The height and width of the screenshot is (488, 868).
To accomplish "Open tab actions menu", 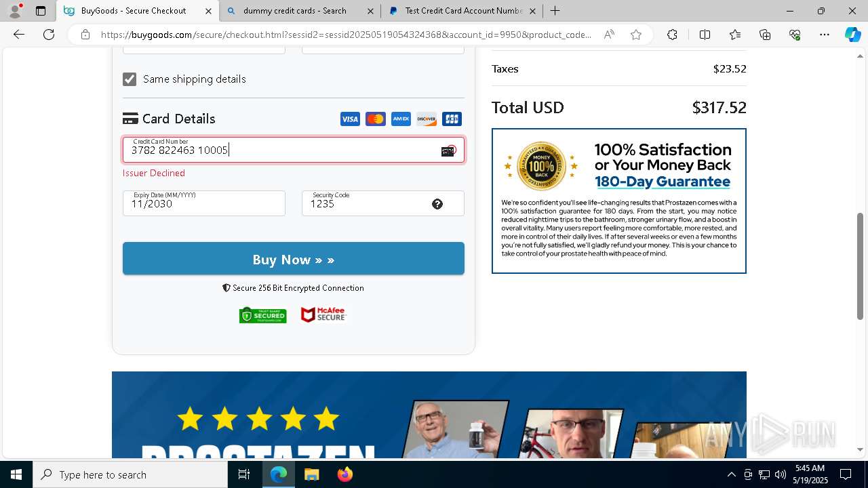I will click(x=41, y=11).
